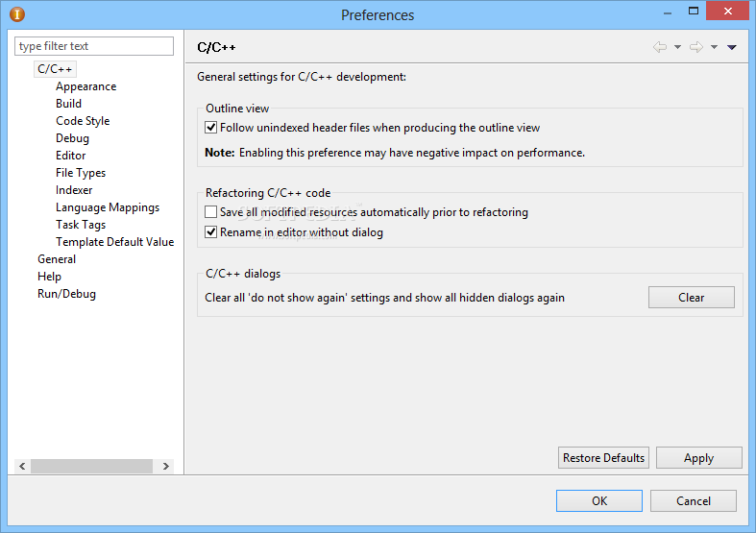Open the Code Style preferences
756x533 pixels.
click(83, 121)
